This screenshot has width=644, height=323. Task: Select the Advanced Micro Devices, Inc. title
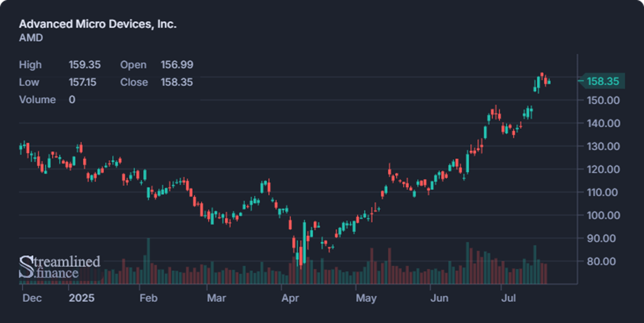pos(97,24)
